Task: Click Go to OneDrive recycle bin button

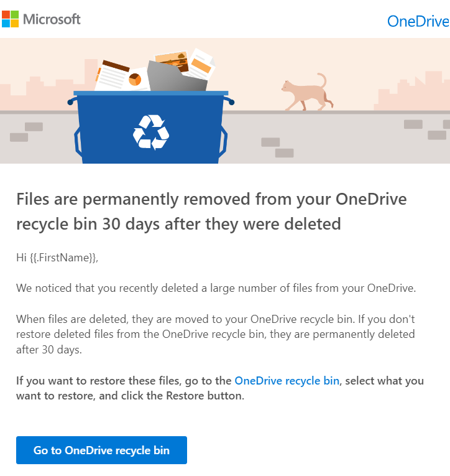Action: [x=101, y=450]
